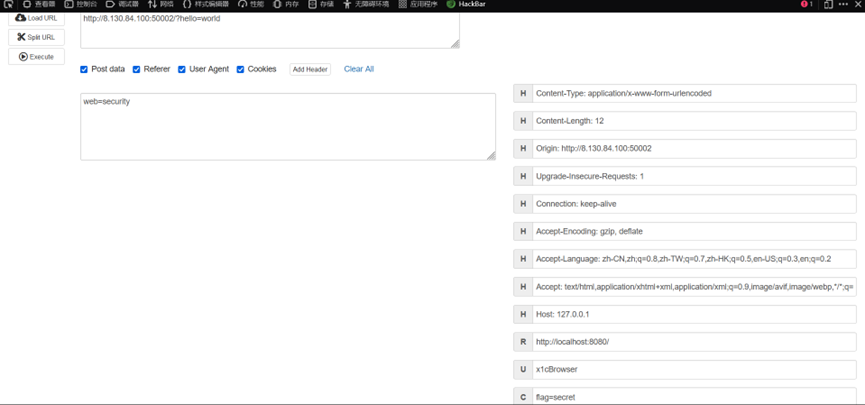Click the post data field containing web=security
The height and width of the screenshot is (405, 865).
point(288,127)
